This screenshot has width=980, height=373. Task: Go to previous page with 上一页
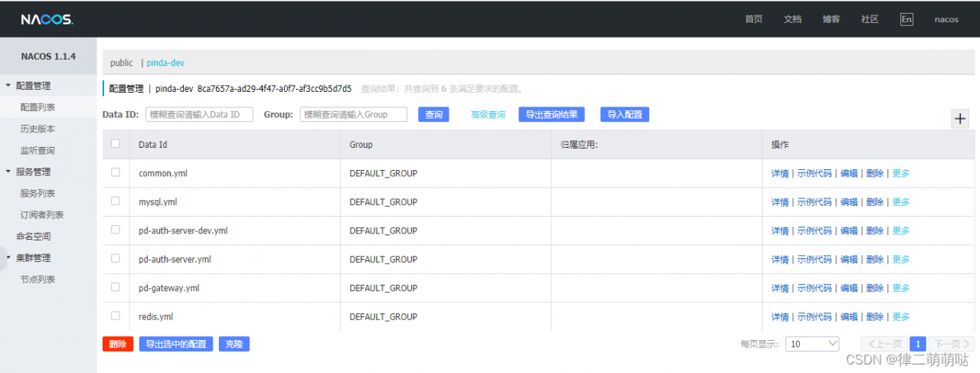click(x=884, y=344)
